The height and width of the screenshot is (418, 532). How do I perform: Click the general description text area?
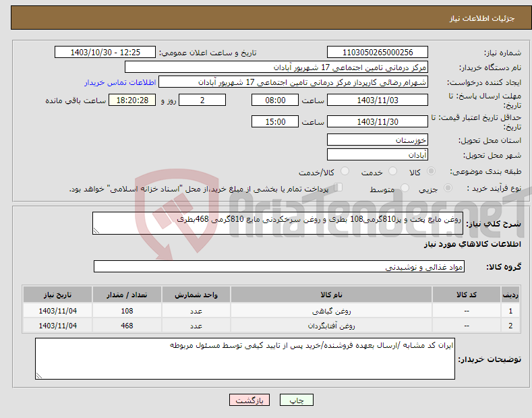278,223
